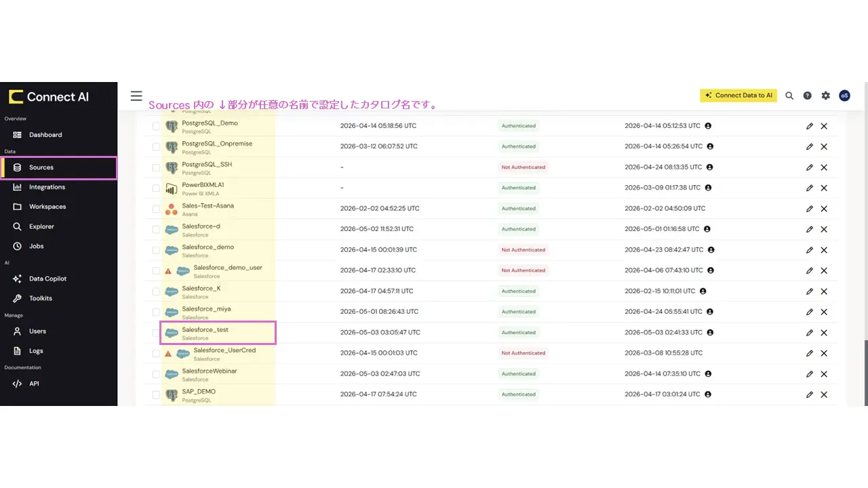The height and width of the screenshot is (488, 868).
Task: Delete the Sales-Test-Asana source
Action: pyautogui.click(x=824, y=209)
